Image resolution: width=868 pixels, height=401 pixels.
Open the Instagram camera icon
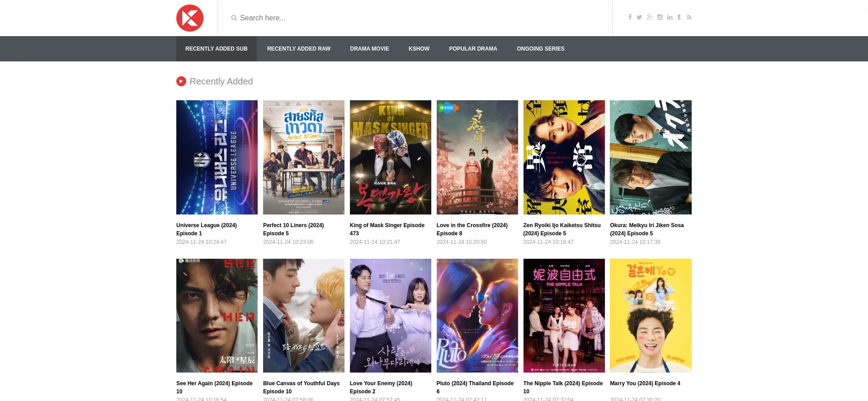(x=660, y=17)
